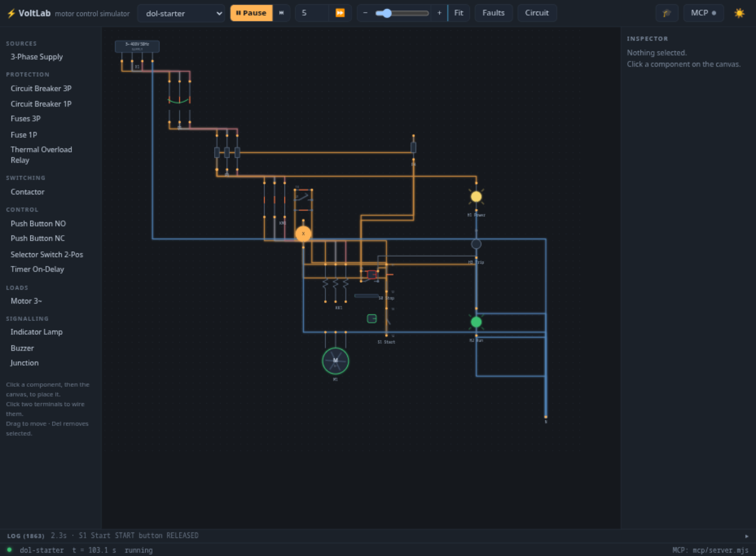Select the KK1 thermal overload heaters
This screenshot has height=556, width=756.
click(x=335, y=283)
